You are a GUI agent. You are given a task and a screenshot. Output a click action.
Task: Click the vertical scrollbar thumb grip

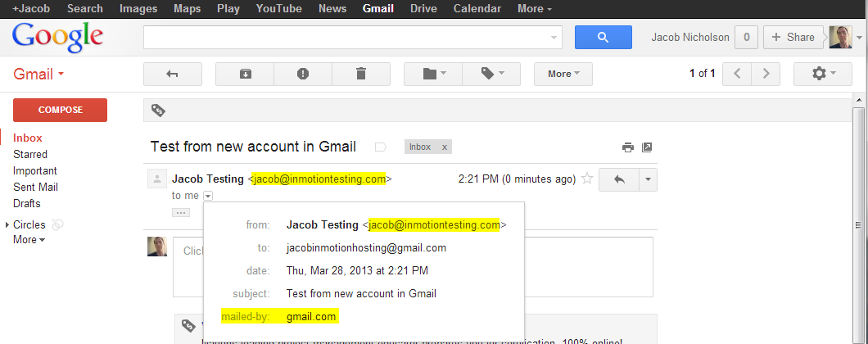tap(859, 225)
